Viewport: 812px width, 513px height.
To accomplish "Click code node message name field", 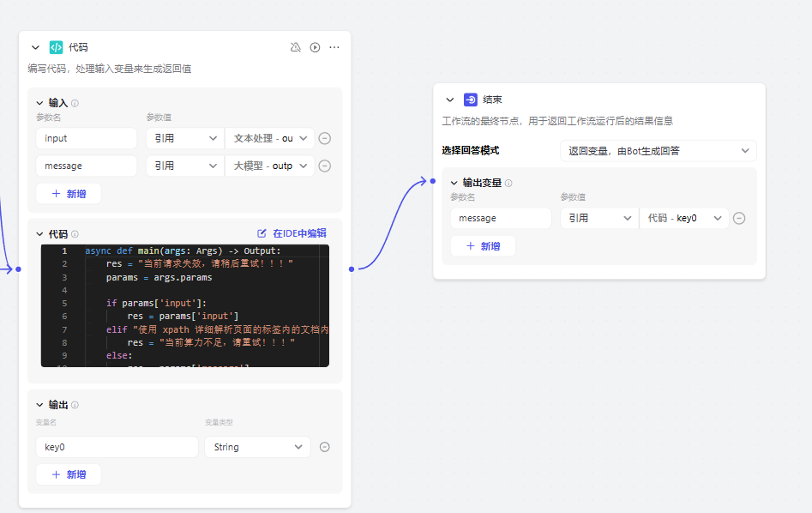I will (87, 166).
